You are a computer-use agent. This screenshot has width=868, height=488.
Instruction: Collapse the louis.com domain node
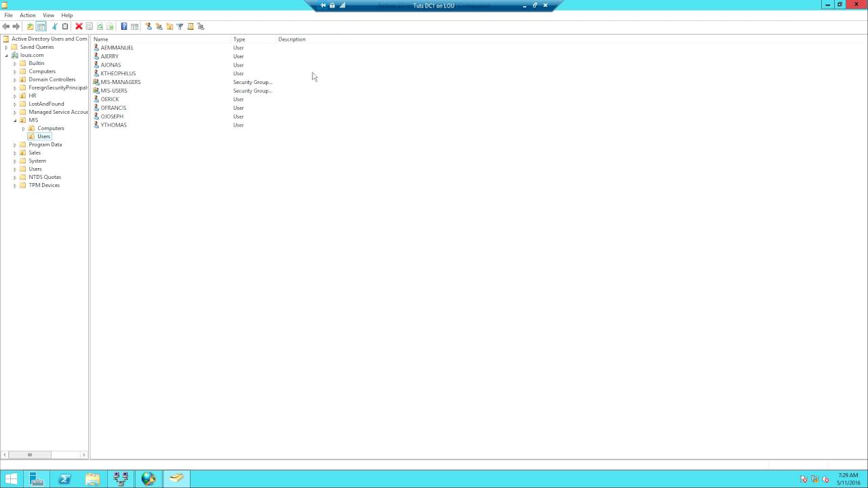[7, 56]
